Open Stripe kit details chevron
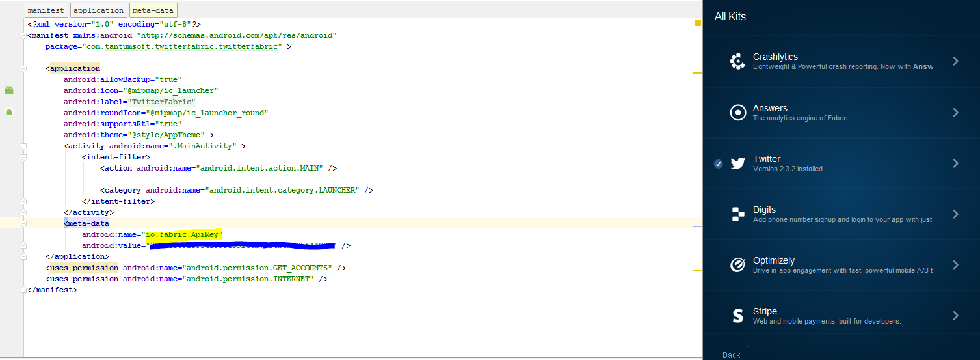 (x=955, y=315)
